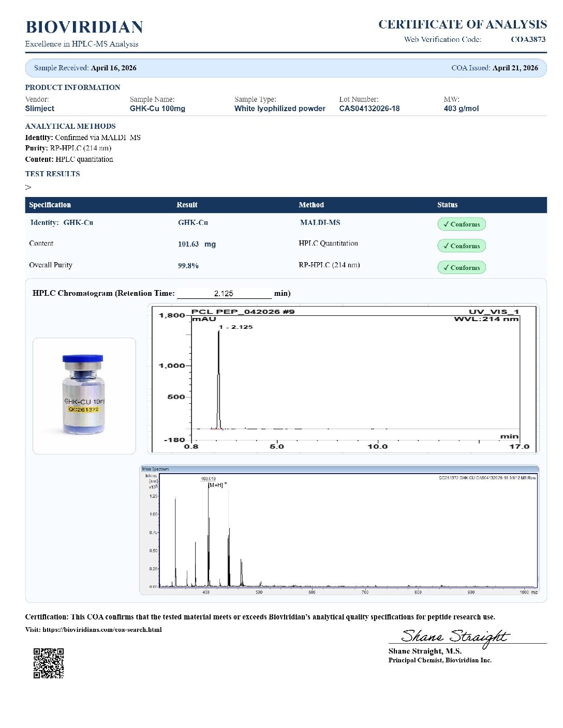This screenshot has width=563, height=728.
Task: Click the Mass Spectrum title bar
Action: [339, 469]
